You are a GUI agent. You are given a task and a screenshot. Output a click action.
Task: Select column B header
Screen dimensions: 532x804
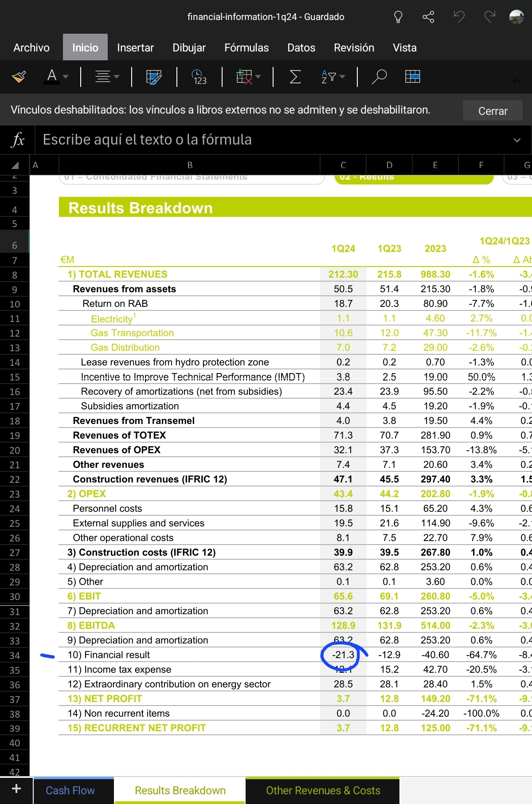click(x=190, y=165)
